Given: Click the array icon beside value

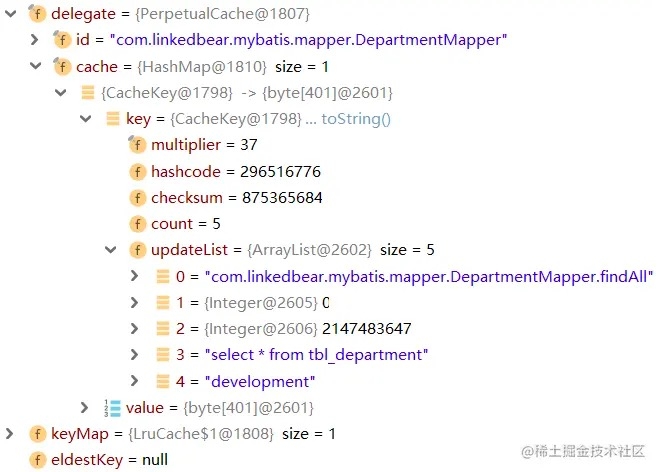Looking at the screenshot, I should [112, 407].
